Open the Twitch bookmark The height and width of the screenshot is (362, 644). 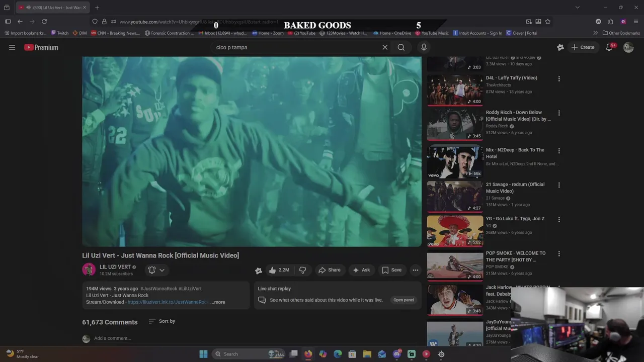60,33
